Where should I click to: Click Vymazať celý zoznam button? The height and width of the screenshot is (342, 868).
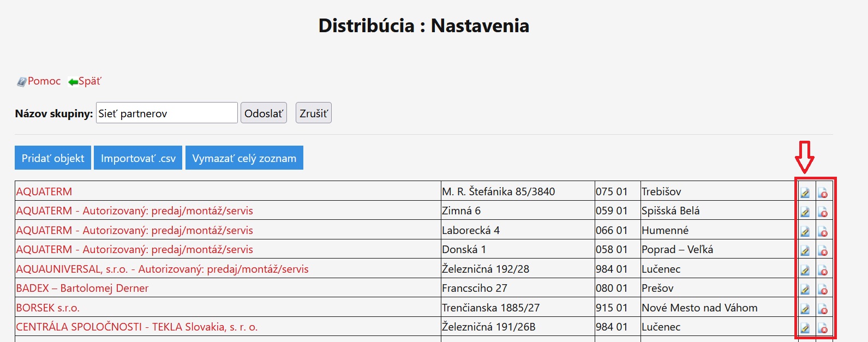[244, 158]
